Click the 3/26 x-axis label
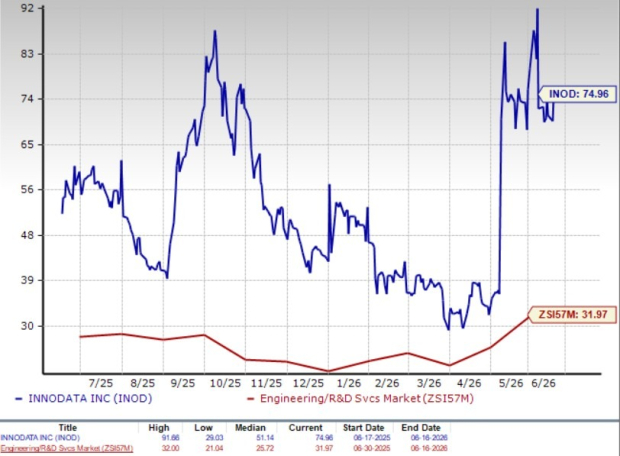The image size is (620, 456). pos(429,383)
